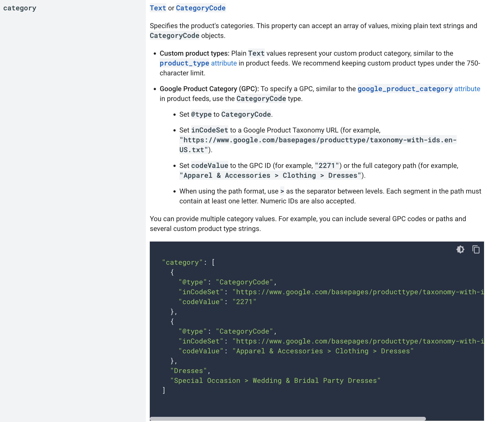Open the CategoryCode type link
504x422 pixels.
(201, 8)
